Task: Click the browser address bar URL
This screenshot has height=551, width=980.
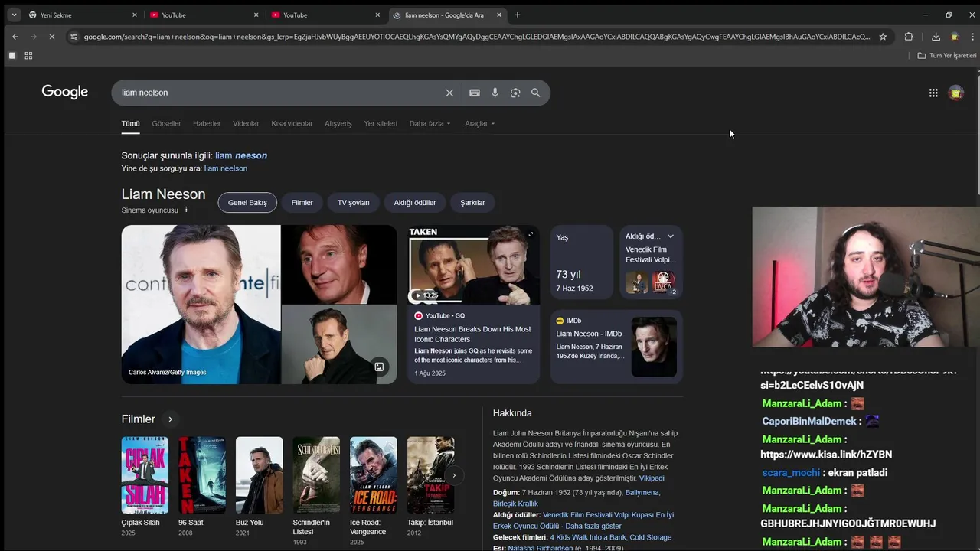Action: tap(476, 37)
